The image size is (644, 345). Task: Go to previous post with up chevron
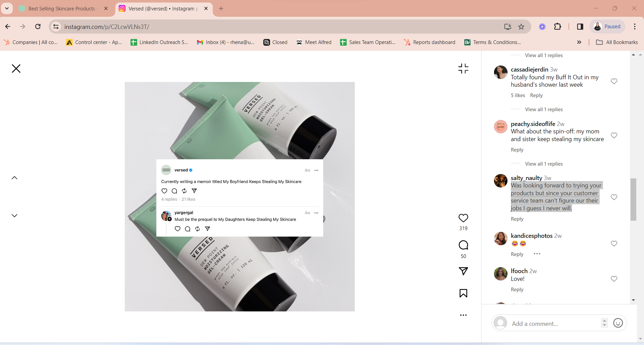tap(14, 178)
